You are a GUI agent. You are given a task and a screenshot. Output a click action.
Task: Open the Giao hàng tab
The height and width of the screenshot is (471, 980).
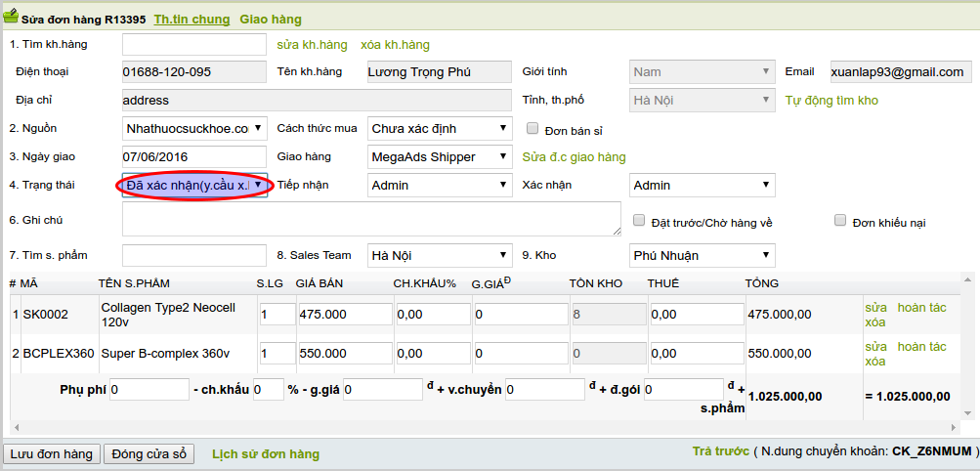271,20
